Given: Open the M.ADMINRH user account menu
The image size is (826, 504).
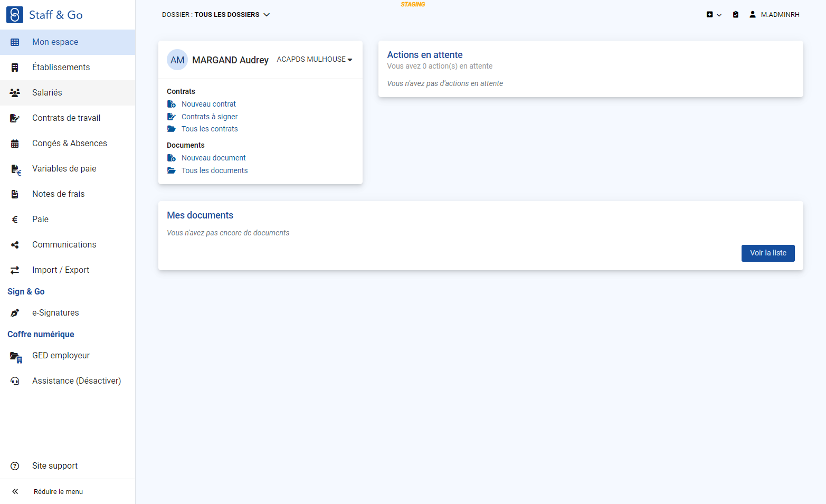Looking at the screenshot, I should tap(774, 15).
